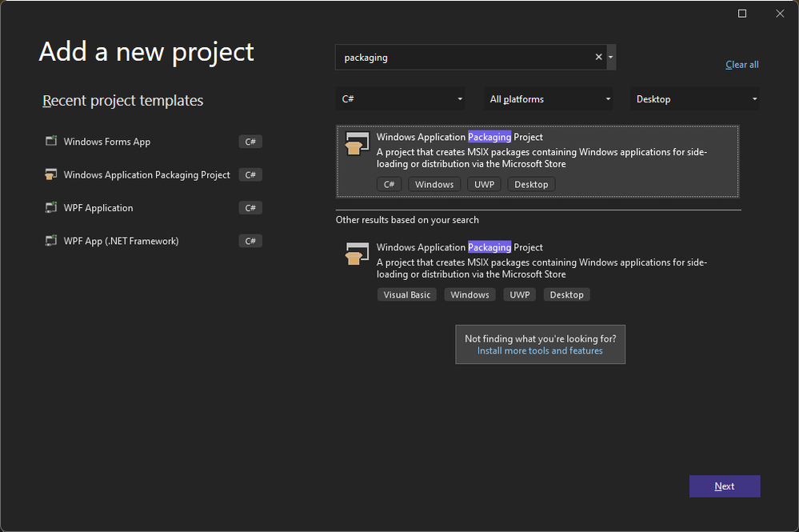
Task: Click Other results based on your search
Action: click(x=407, y=220)
